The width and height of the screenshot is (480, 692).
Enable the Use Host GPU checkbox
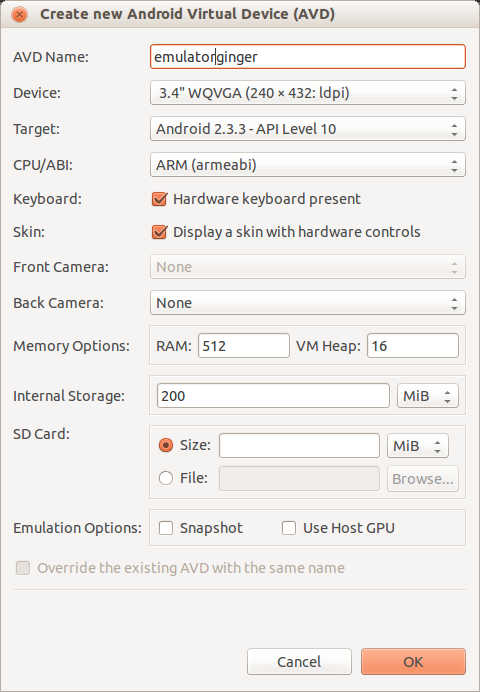(289, 528)
